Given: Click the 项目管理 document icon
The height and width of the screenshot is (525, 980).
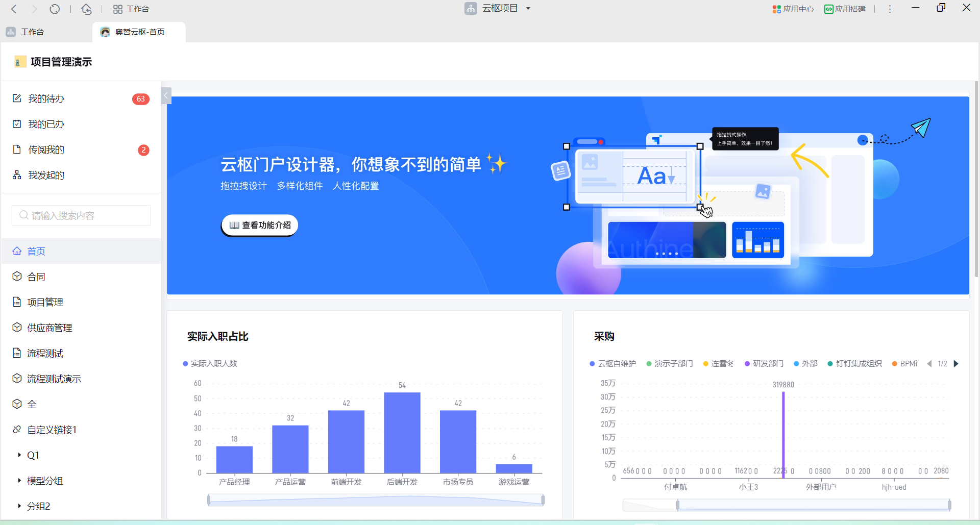Looking at the screenshot, I should point(17,302).
